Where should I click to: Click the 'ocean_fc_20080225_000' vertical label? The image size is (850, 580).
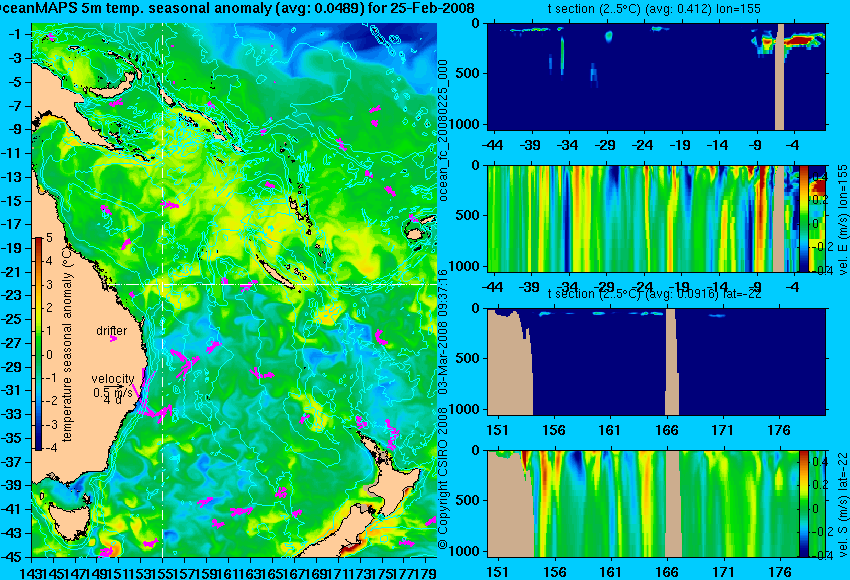tap(443, 130)
